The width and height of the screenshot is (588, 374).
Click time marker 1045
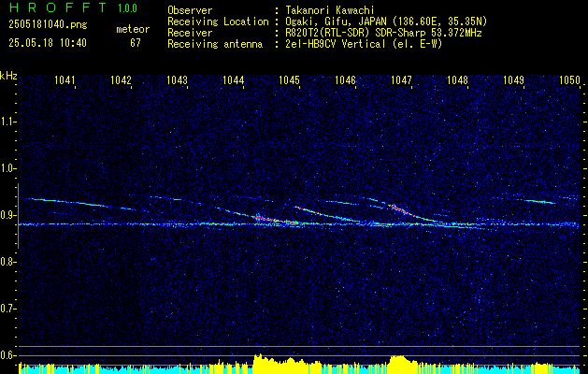pyautogui.click(x=290, y=79)
